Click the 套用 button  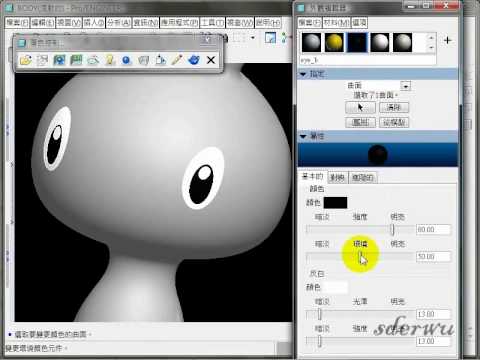(x=360, y=122)
